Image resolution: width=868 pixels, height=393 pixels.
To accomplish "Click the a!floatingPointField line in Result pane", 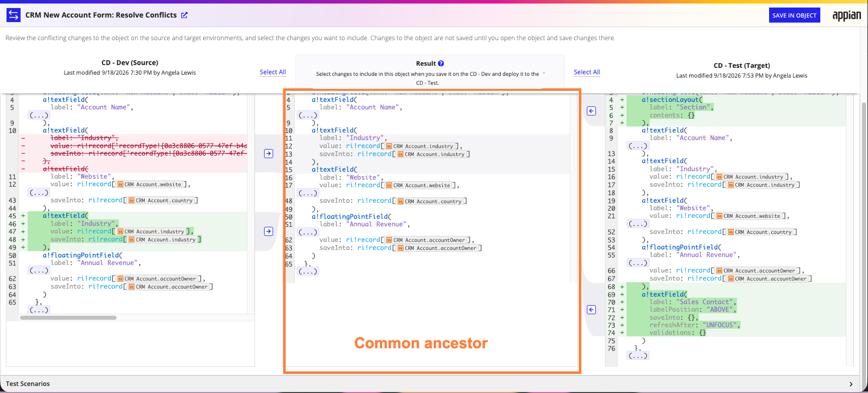I will click(351, 216).
